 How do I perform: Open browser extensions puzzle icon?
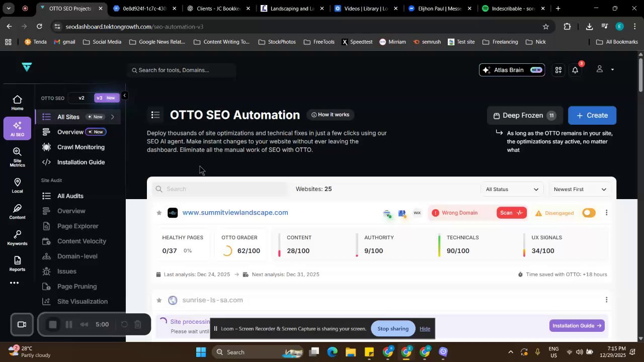pyautogui.click(x=568, y=27)
